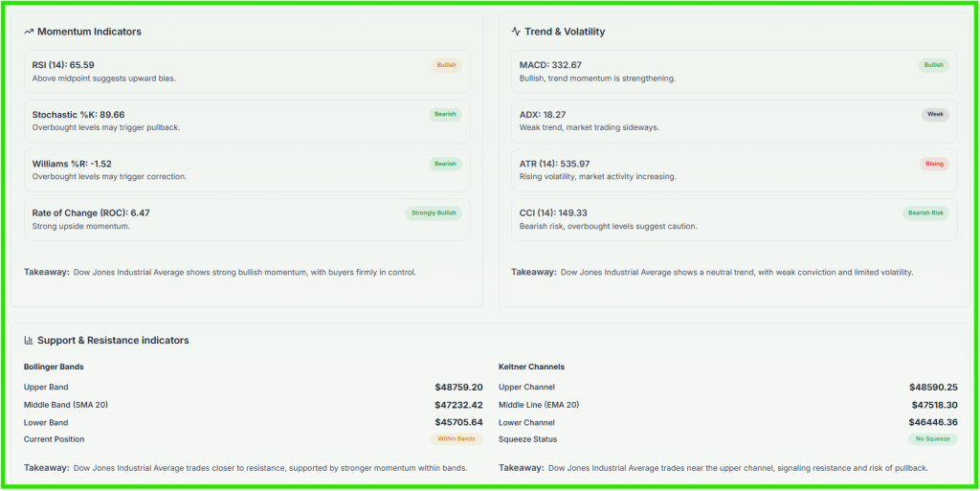Screen dimensions: 980x491
Task: Select the MACD: 332.67 indicator card
Action: coord(727,72)
